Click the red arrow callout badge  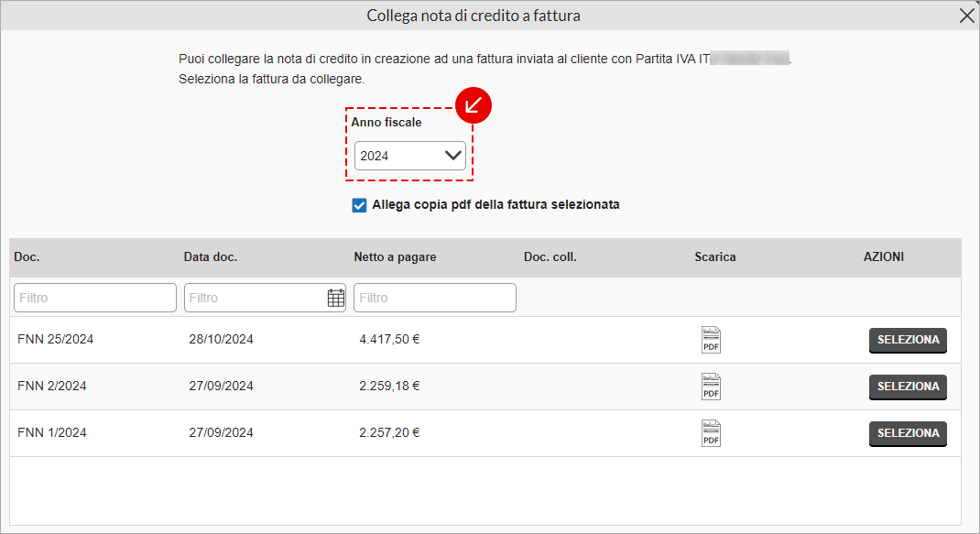coord(474,105)
